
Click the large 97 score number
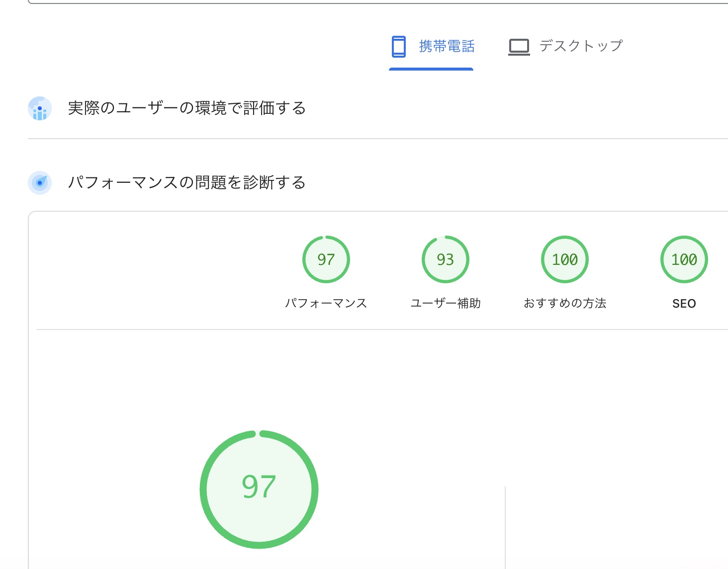pos(259,487)
